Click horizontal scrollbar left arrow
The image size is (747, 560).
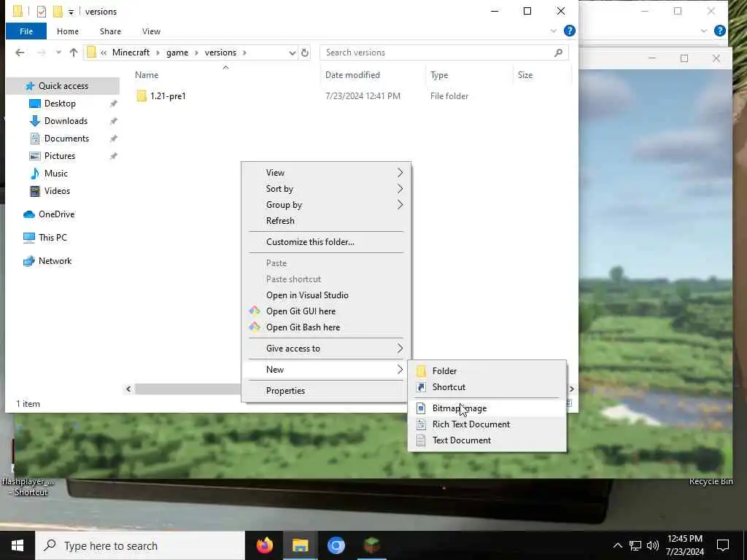128,389
